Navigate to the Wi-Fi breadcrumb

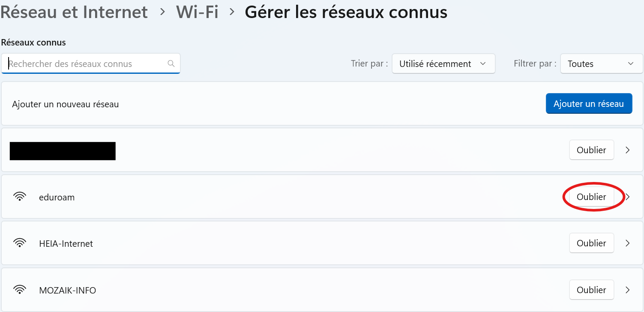tap(197, 12)
